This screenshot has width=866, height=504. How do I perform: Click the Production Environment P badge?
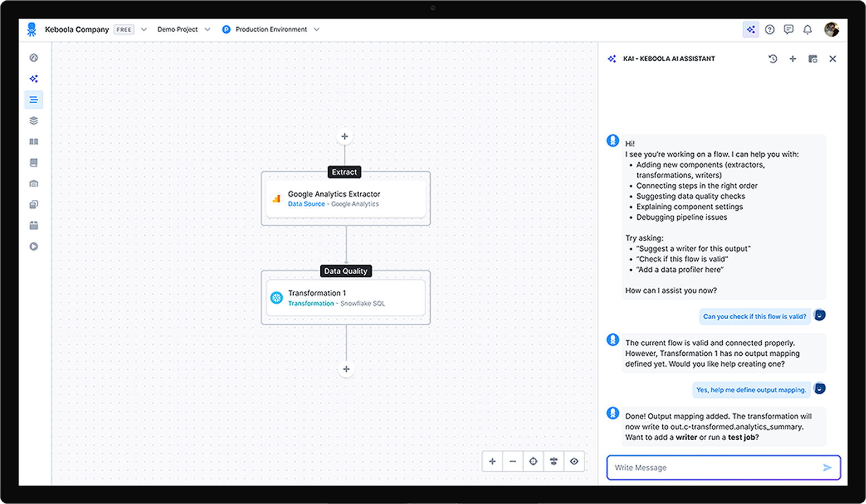point(226,29)
